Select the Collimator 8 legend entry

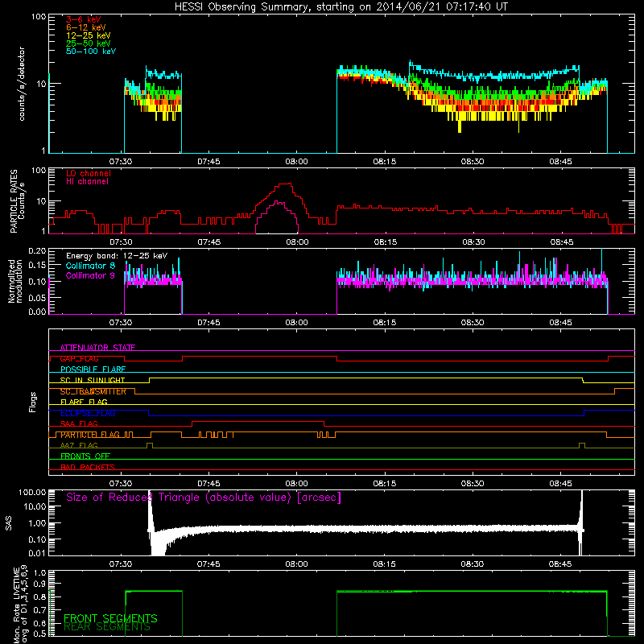[x=90, y=266]
